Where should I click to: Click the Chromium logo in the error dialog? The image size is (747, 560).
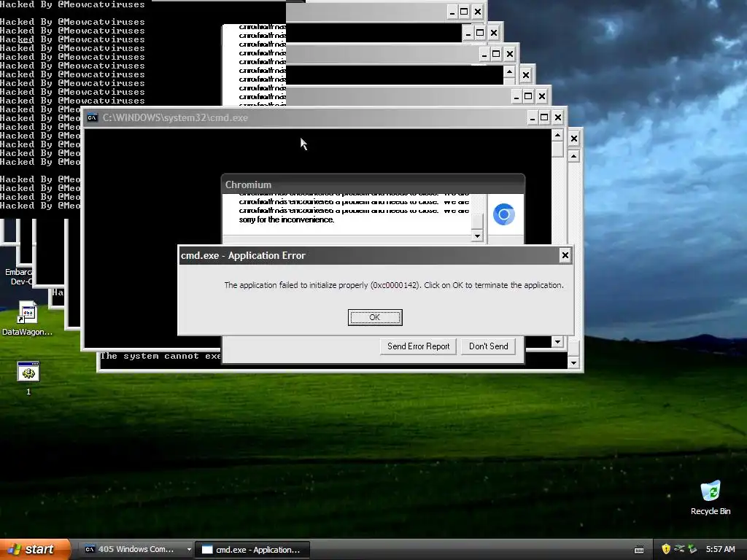click(x=503, y=214)
